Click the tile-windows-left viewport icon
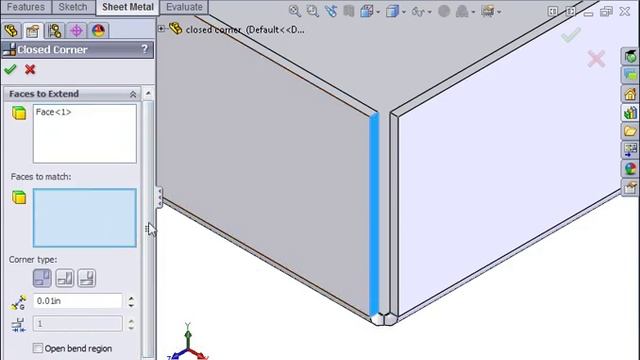This screenshot has width=640, height=360. point(553,11)
